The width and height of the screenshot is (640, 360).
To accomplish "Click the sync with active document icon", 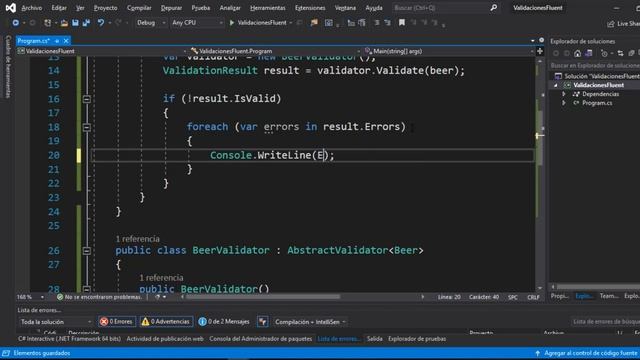I will [620, 53].
